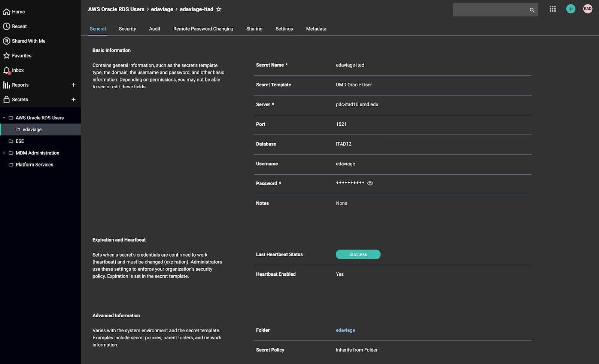Image resolution: width=599 pixels, height=364 pixels.
Task: Collapse the AWS Oracle RDS Users folder
Action: [4, 118]
